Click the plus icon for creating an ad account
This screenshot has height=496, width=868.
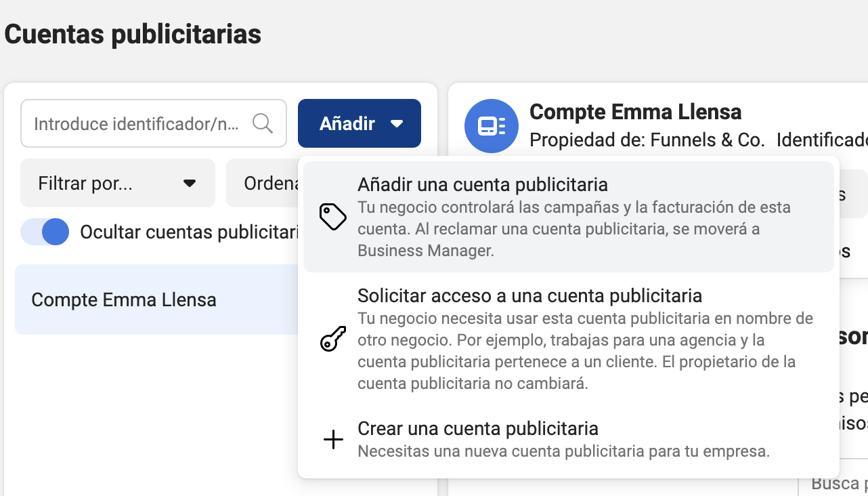click(333, 440)
